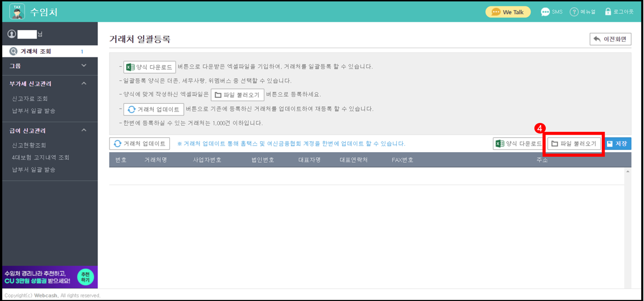644x301 pixels.
Task: Open 신고자료 조회 menu item
Action: pyautogui.click(x=30, y=98)
